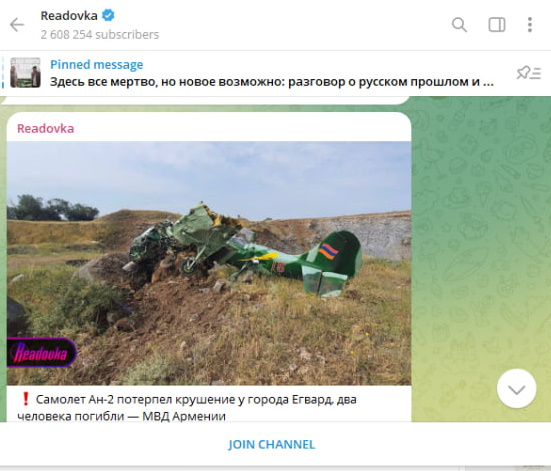The width and height of the screenshot is (551, 471).
Task: Toggle the right sidebar panel icon
Action: (x=497, y=25)
